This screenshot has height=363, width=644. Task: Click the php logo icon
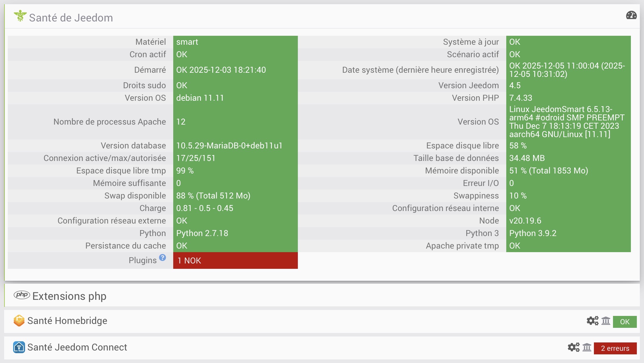tap(22, 295)
